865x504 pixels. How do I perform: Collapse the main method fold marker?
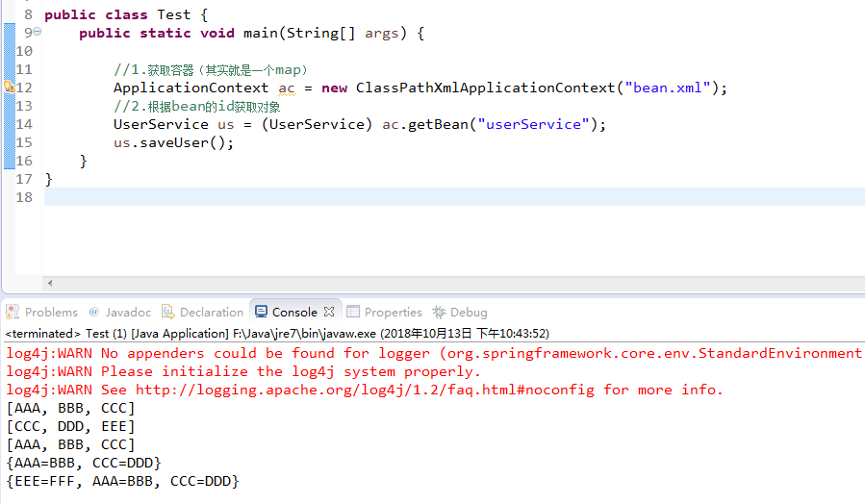(x=37, y=32)
